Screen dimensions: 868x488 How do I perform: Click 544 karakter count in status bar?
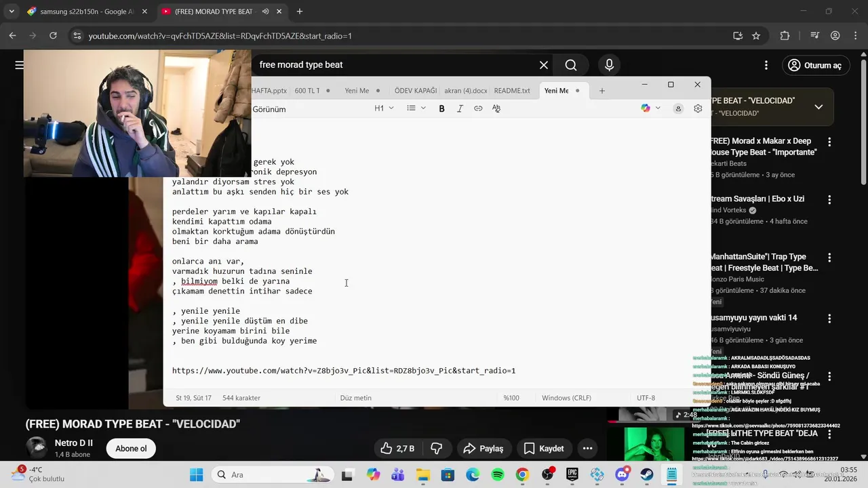(x=241, y=398)
